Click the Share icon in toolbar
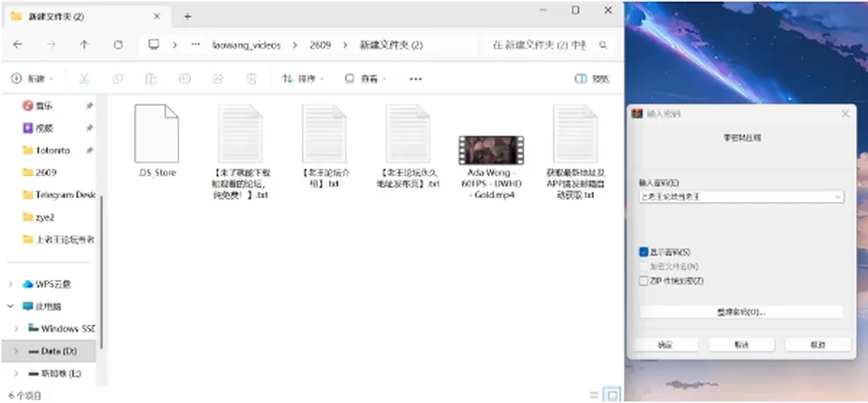868x403 pixels. (218, 80)
